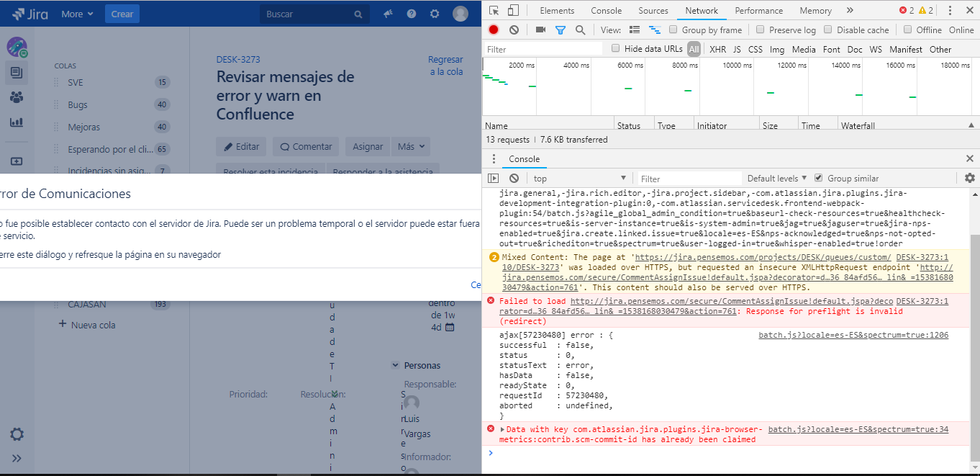Screen dimensions: 980x476
Task: Click the red record network log icon
Action: tap(494, 30)
